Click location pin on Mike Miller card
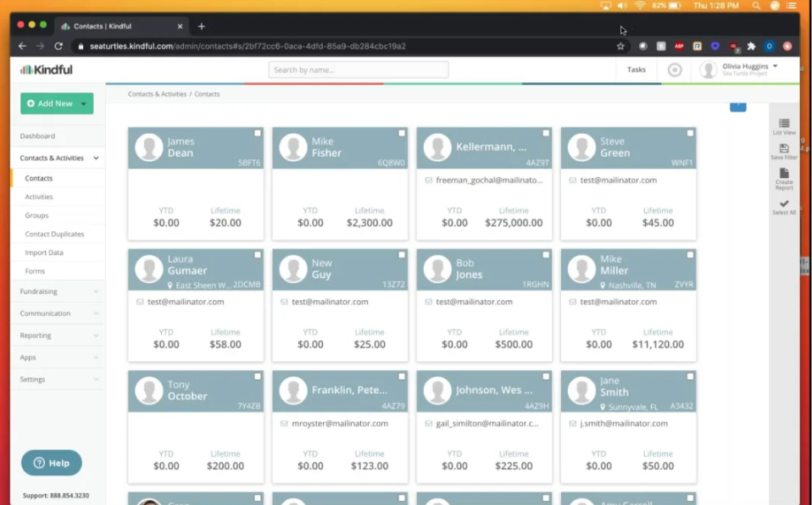 tap(603, 286)
